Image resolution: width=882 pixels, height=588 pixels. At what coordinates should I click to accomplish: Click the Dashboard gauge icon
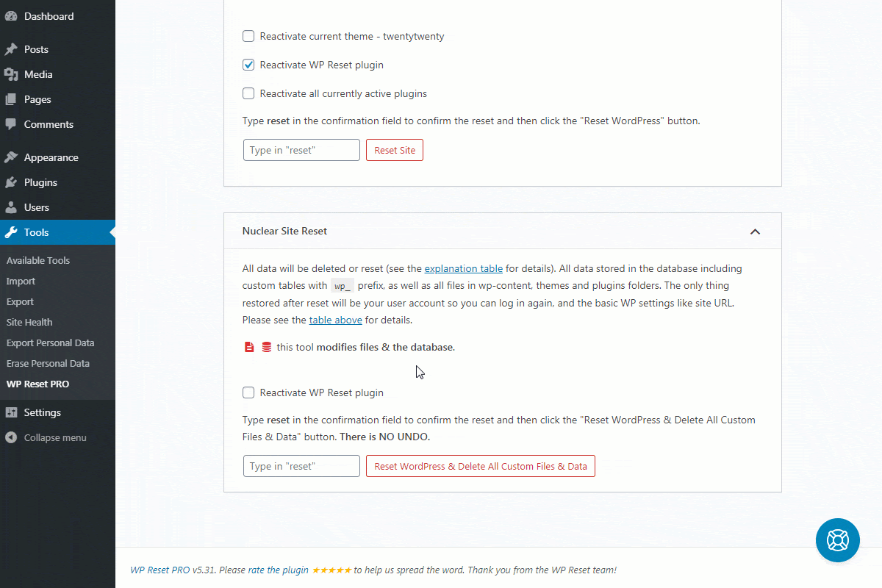coord(11,16)
